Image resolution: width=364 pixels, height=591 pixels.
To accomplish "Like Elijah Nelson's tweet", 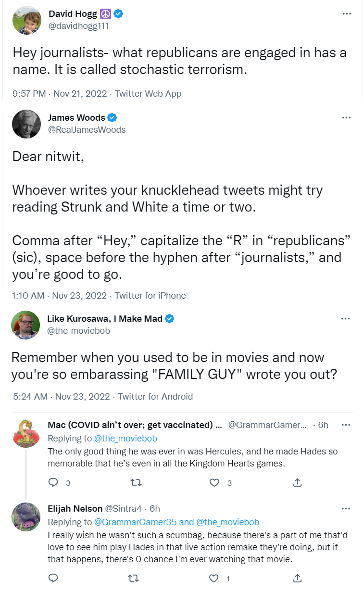I will pyautogui.click(x=214, y=578).
